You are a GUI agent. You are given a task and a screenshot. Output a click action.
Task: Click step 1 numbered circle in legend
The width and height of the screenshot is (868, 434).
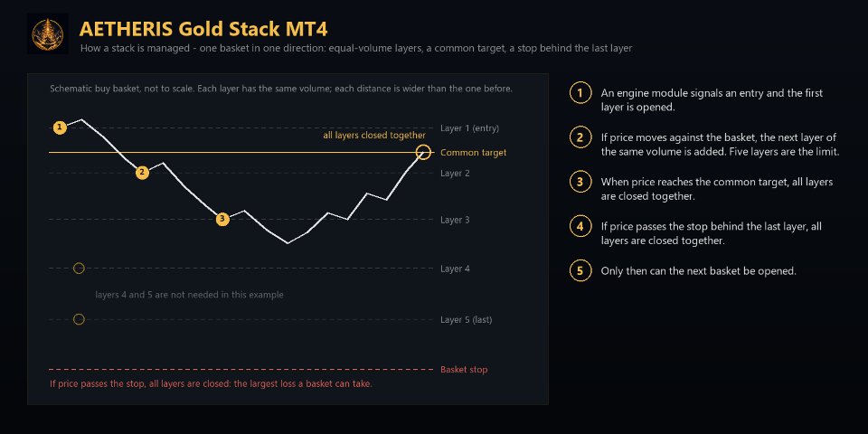coord(580,93)
